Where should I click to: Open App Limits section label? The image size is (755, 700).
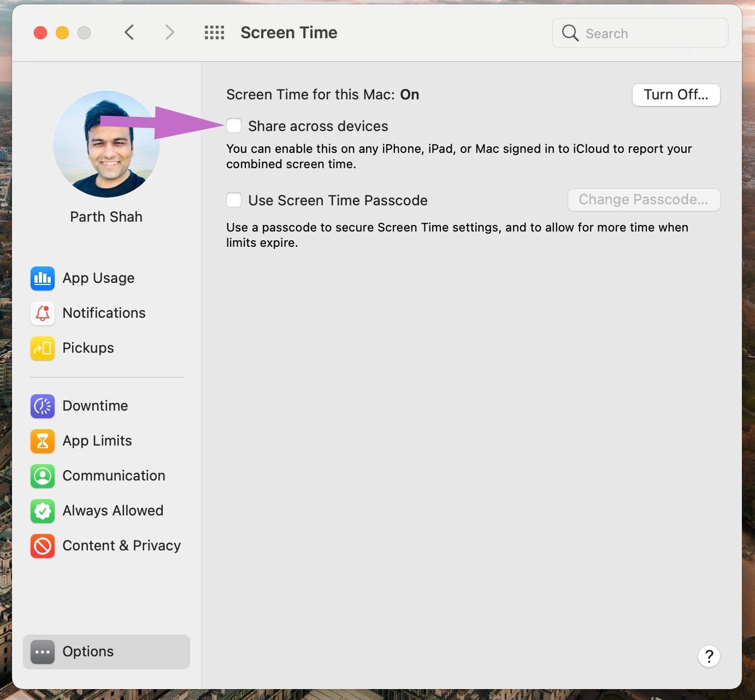click(97, 441)
